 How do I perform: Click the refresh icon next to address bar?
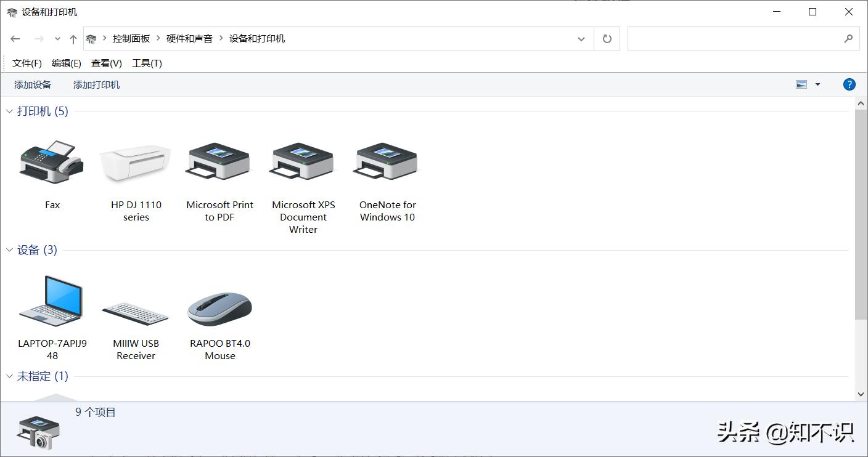(607, 38)
